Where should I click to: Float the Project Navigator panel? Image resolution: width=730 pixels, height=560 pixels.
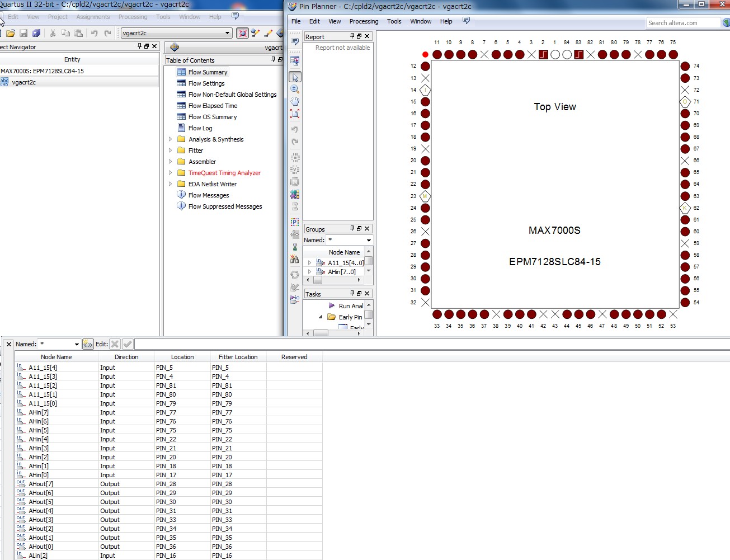coord(147,46)
